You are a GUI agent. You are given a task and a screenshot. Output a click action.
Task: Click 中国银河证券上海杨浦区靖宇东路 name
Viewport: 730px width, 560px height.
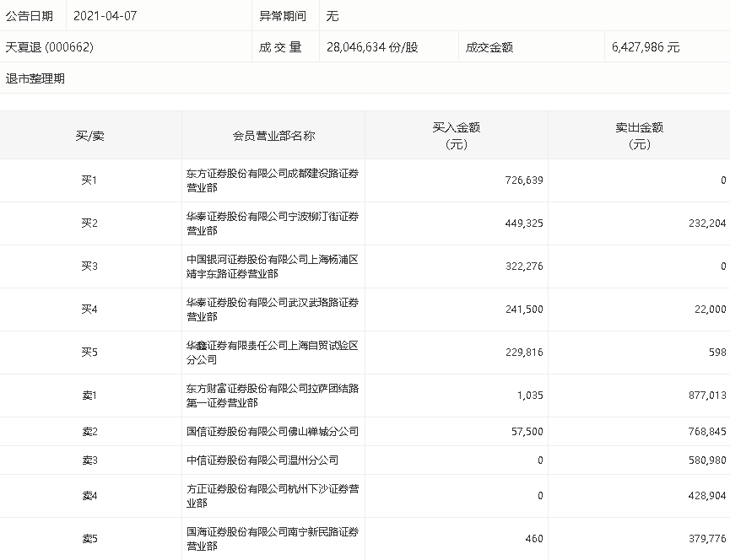[273, 267]
